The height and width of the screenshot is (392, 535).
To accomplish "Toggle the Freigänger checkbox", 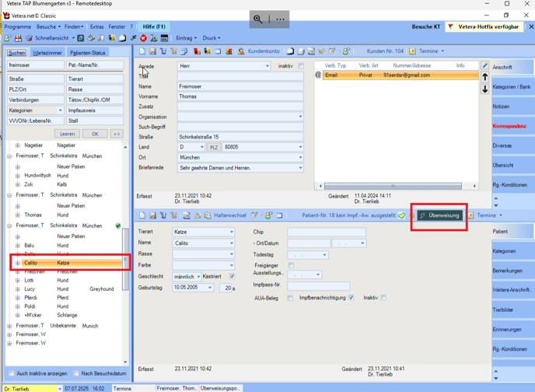I will click(291, 265).
